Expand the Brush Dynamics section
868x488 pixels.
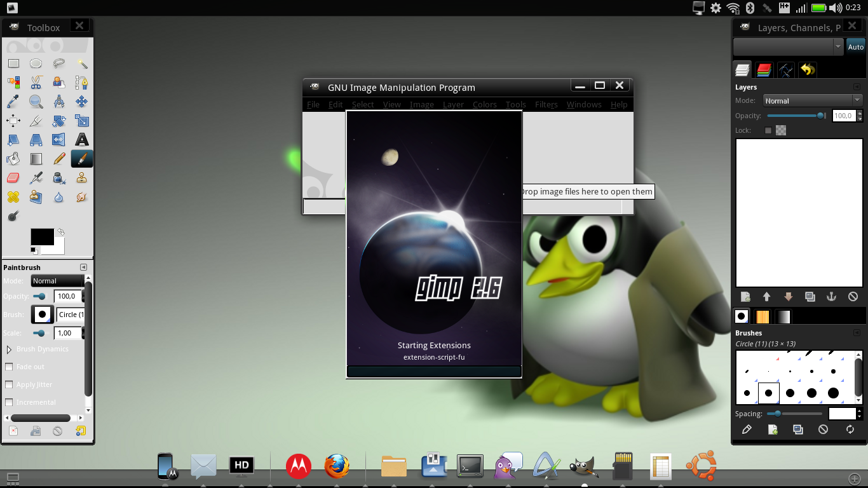click(x=9, y=349)
